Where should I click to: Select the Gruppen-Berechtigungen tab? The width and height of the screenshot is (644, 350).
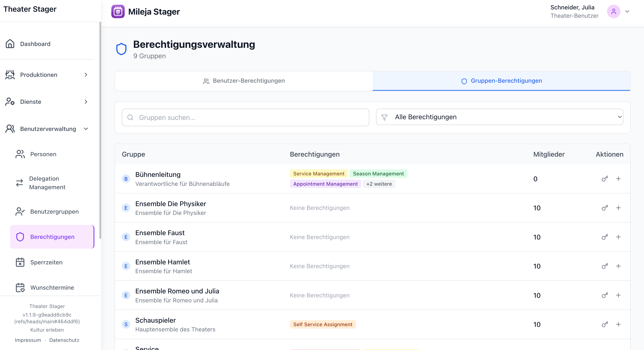pos(501,81)
